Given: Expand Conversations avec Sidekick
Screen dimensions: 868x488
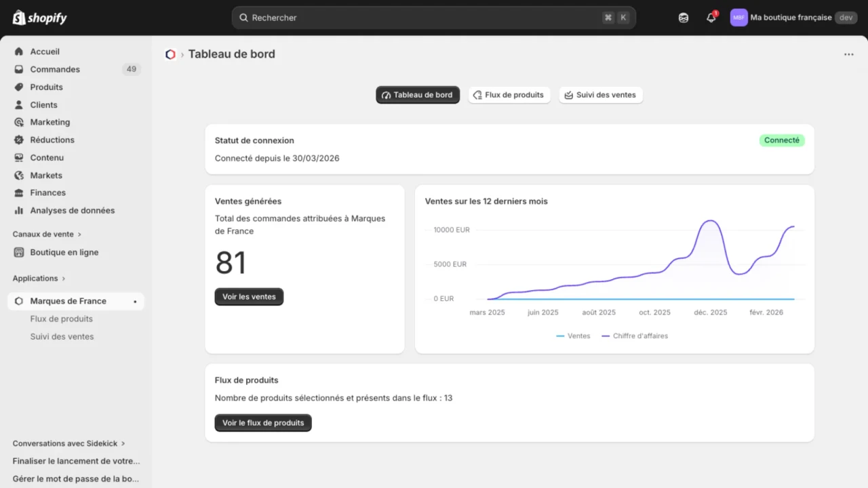Looking at the screenshot, I should click(x=69, y=443).
